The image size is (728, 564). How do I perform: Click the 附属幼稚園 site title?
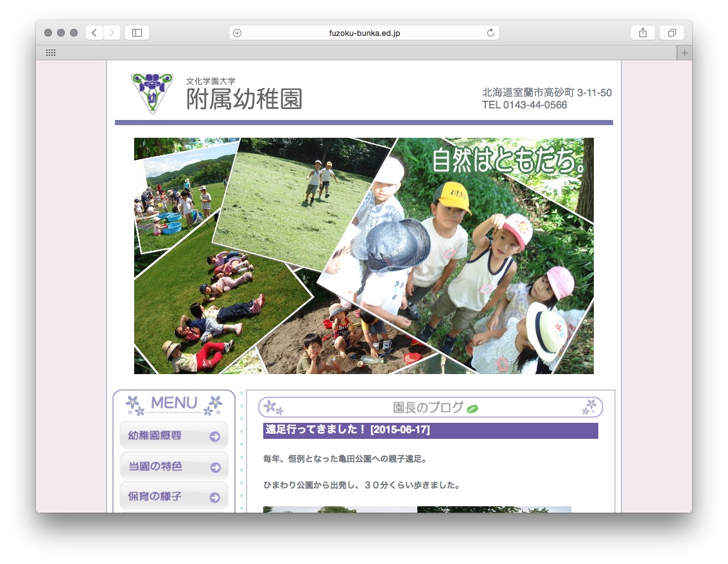pyautogui.click(x=244, y=99)
